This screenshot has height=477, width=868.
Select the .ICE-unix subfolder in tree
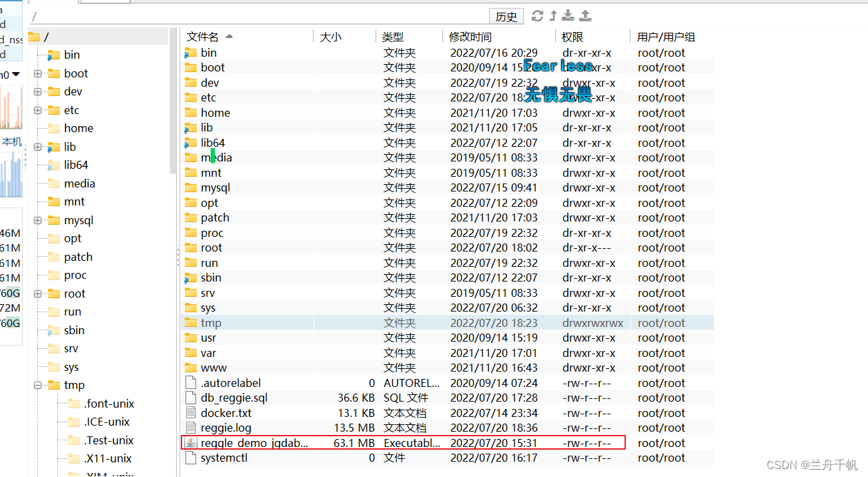[x=107, y=422]
